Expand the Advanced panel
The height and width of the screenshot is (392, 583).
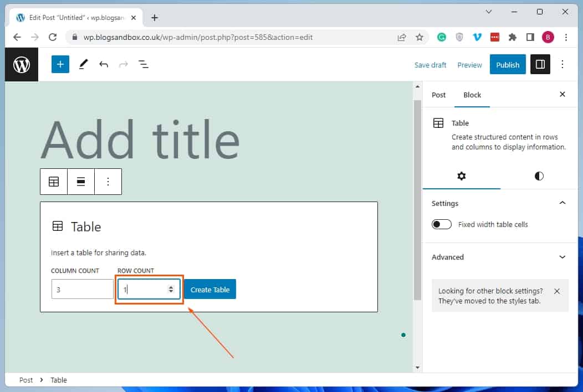point(499,257)
